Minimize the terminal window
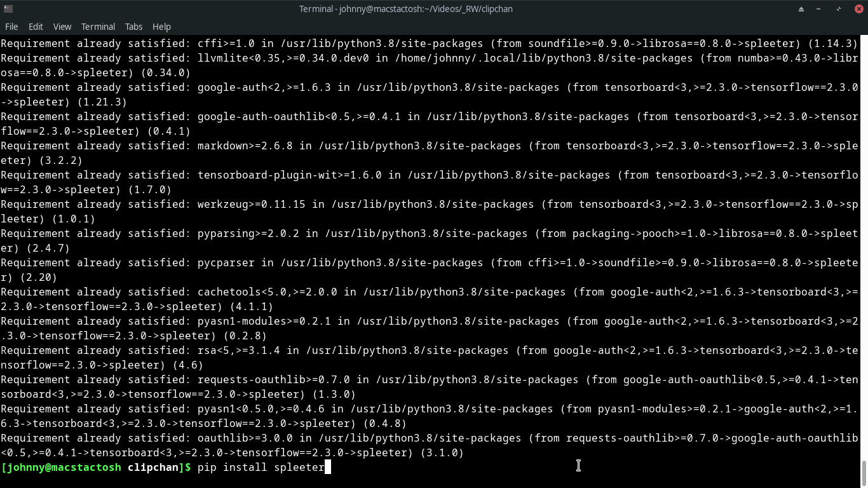The image size is (868, 488). point(819,9)
